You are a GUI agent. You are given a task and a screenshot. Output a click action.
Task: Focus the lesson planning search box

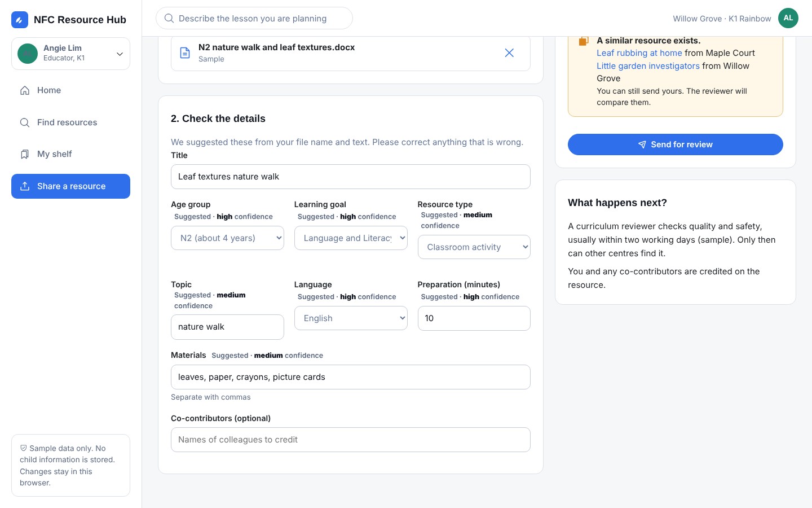coord(254,18)
